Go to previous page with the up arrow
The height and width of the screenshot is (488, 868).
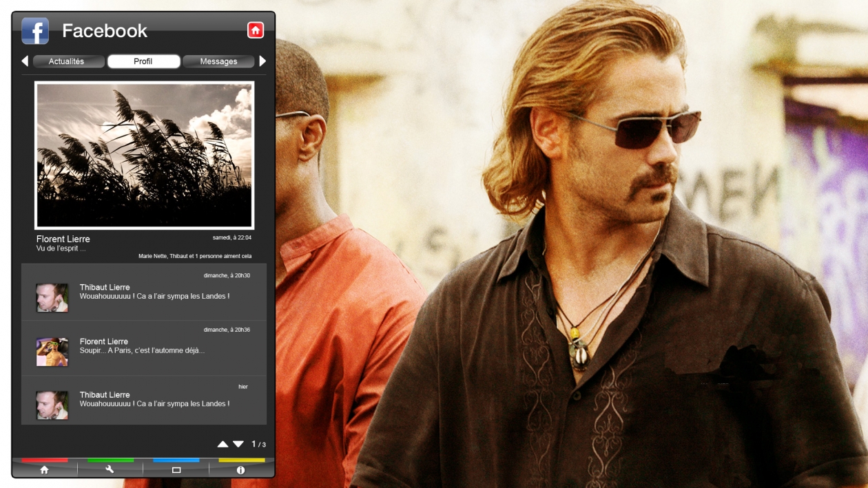tap(223, 445)
